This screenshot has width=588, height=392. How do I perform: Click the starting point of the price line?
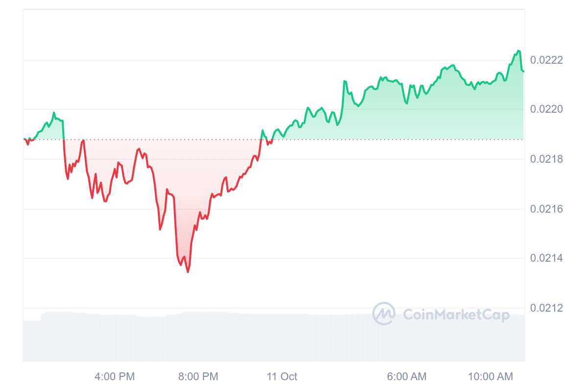pyautogui.click(x=24, y=139)
